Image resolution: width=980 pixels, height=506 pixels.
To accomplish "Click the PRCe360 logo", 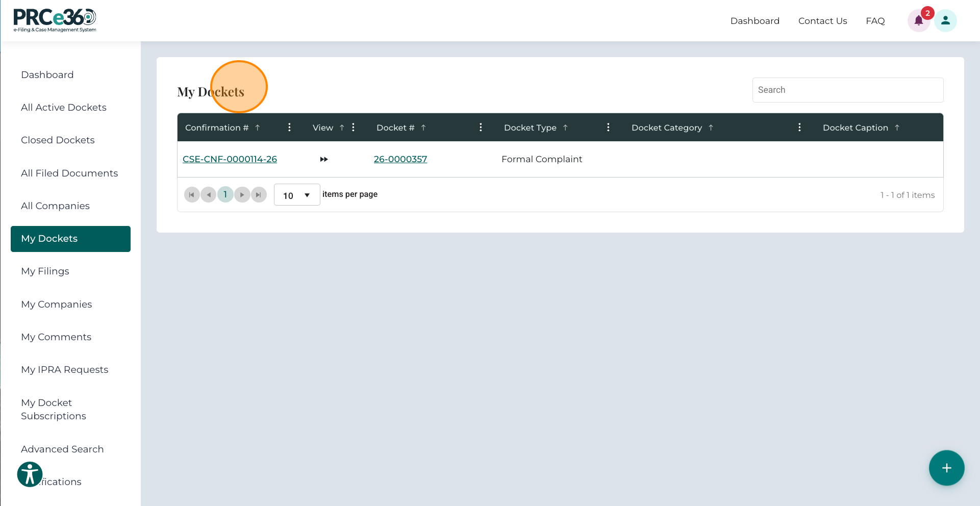I will [x=54, y=20].
